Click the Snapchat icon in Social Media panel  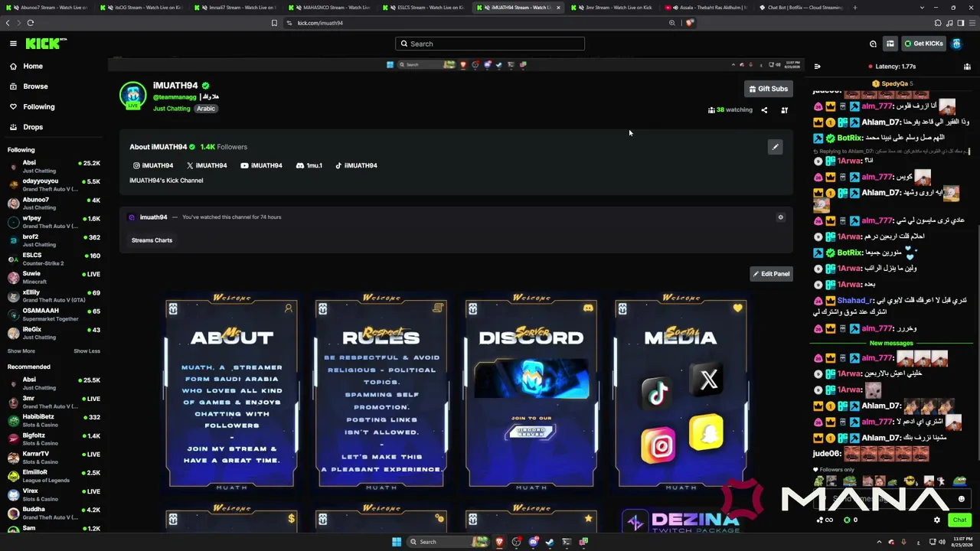coord(706,432)
